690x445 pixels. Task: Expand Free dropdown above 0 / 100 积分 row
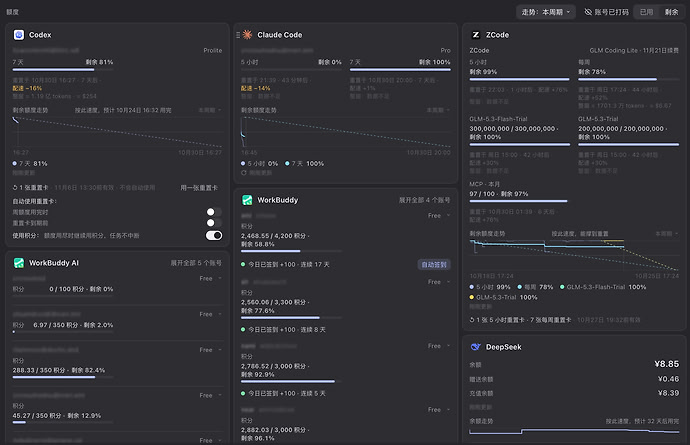coord(210,279)
